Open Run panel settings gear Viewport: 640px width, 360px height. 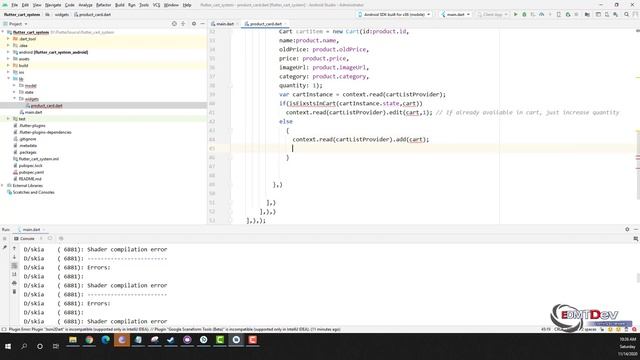[627, 229]
